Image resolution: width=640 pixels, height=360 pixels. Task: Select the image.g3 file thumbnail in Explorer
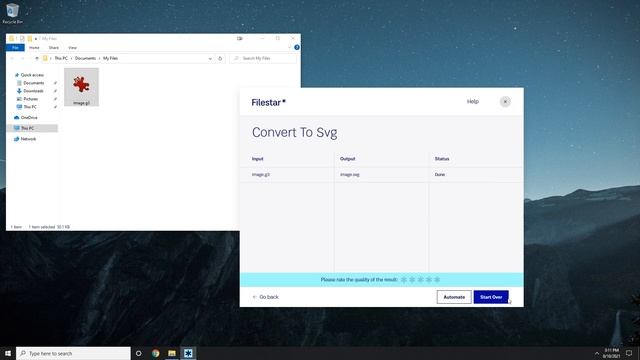point(81,87)
